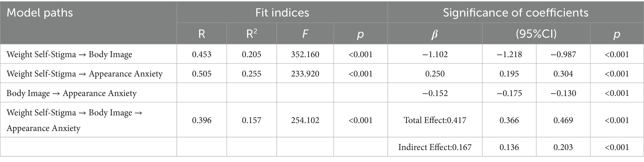Image resolution: width=644 pixels, height=162 pixels.
Task: Select the β coefficient −1.102
Action: (435, 54)
